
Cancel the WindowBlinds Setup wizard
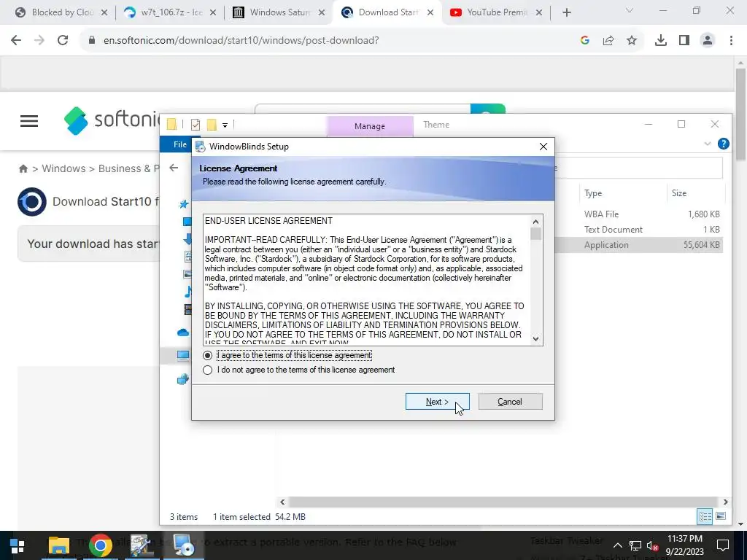[510, 402]
